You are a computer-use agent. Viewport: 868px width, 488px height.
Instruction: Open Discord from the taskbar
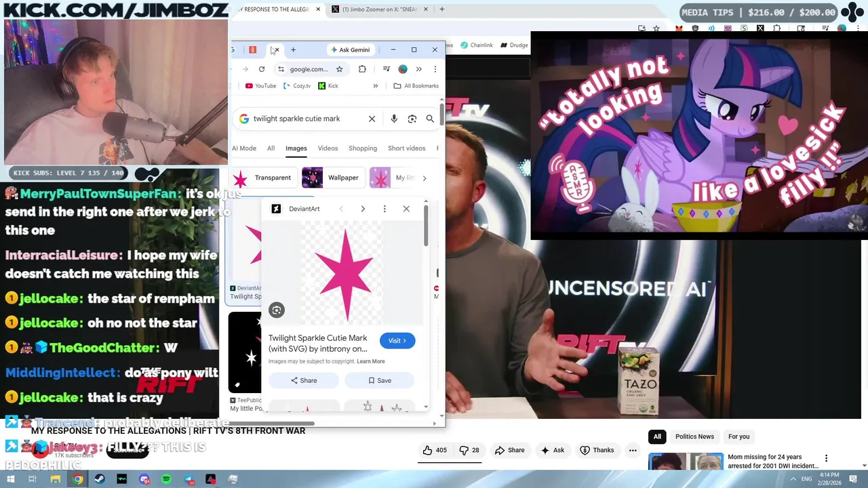tap(144, 480)
